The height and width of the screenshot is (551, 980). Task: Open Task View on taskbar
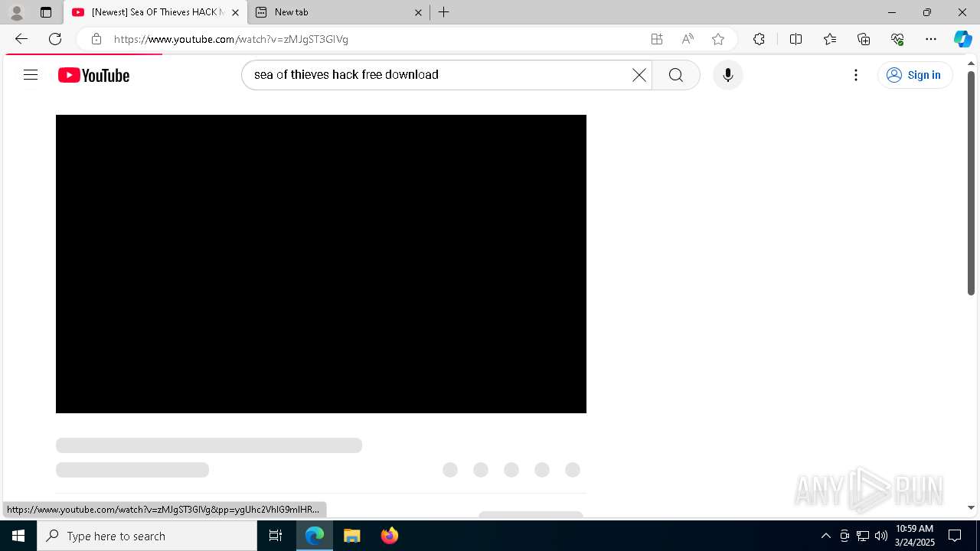click(x=276, y=536)
